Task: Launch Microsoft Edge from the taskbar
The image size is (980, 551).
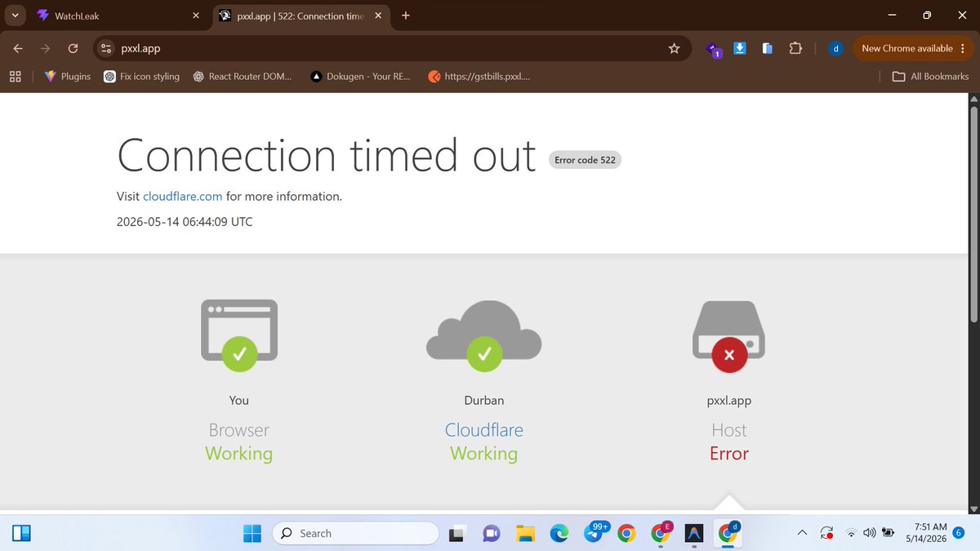Action: pyautogui.click(x=559, y=533)
